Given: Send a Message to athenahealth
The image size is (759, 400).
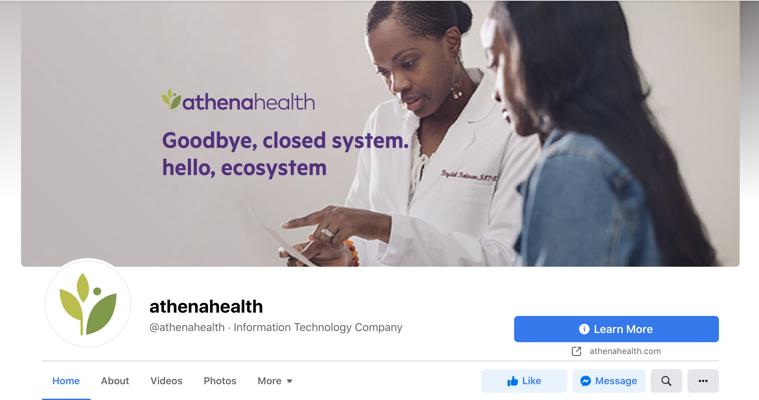Looking at the screenshot, I should (609, 381).
